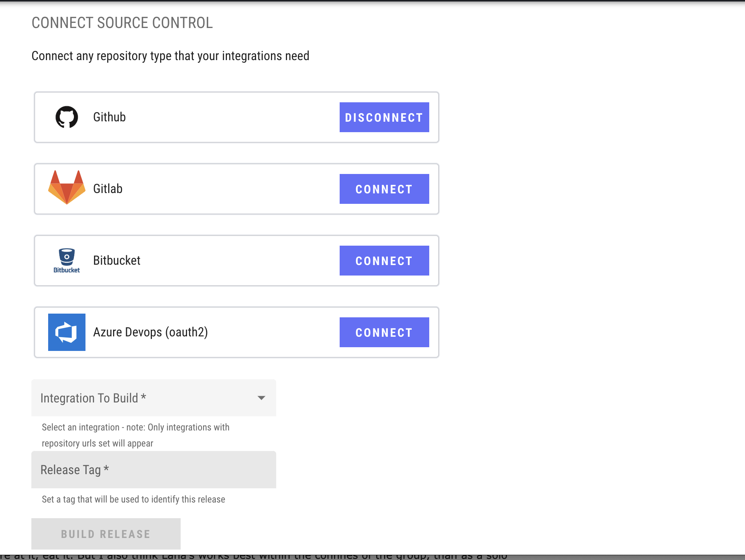Disconnect the Github repository
The width and height of the screenshot is (745, 560).
pos(384,117)
